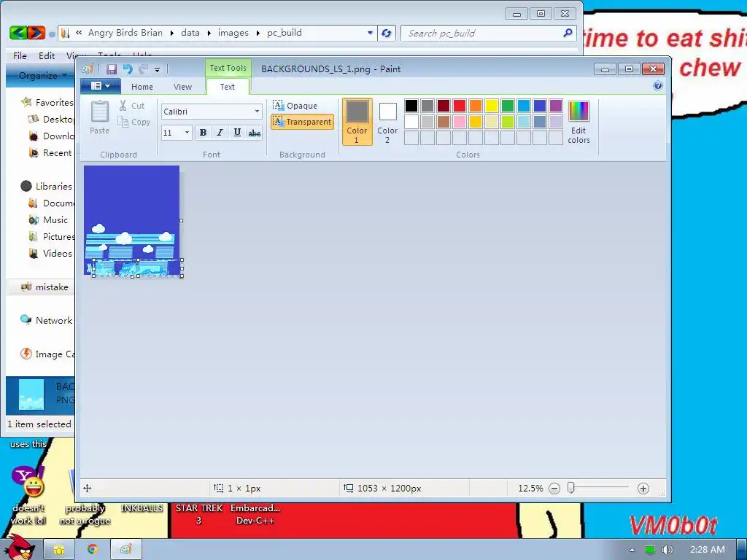
Task: Open the address bar history dropdown arrow
Action: coord(370,34)
